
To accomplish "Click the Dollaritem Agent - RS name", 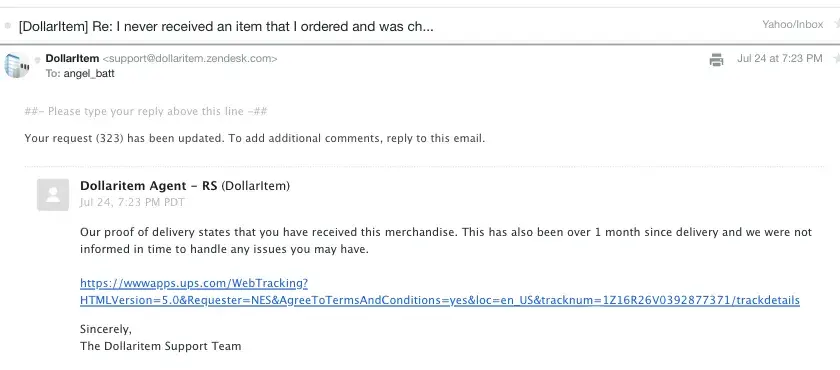I will (148, 186).
